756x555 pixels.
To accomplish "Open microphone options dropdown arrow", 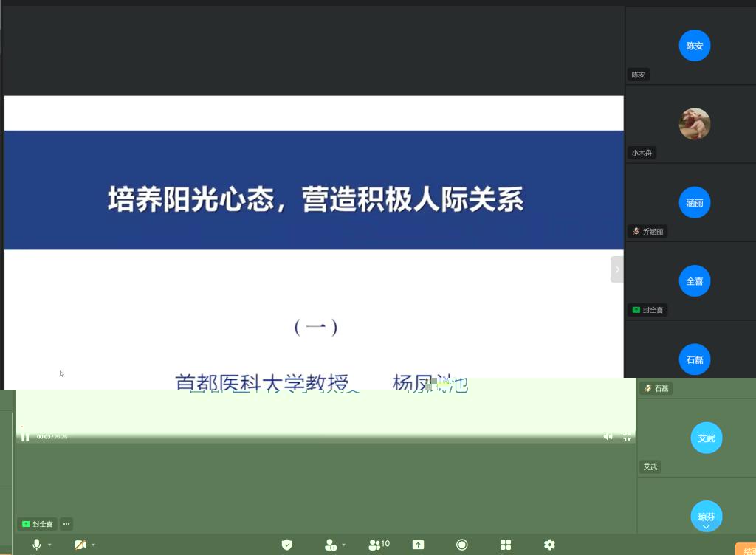I will (49, 545).
